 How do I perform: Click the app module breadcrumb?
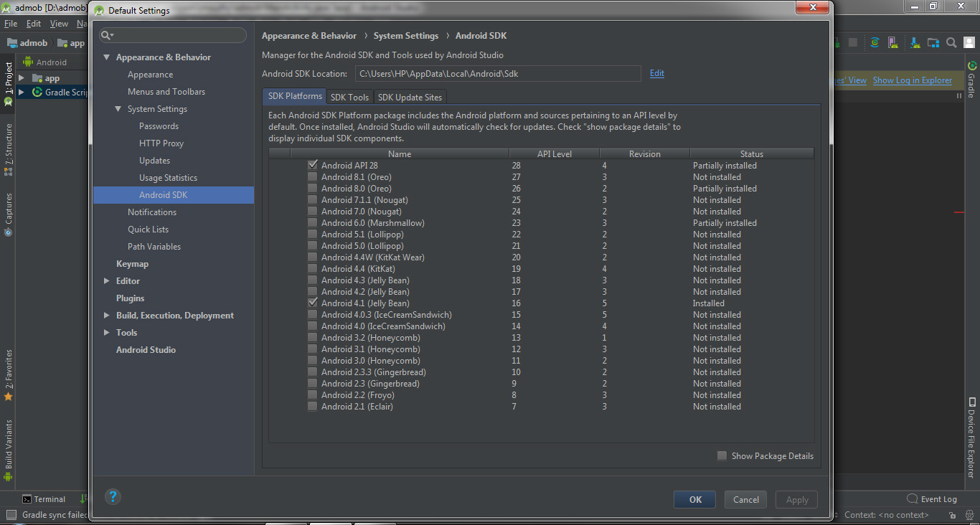pyautogui.click(x=71, y=43)
